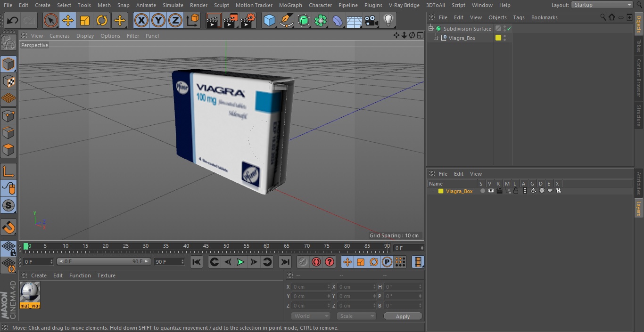The width and height of the screenshot is (644, 332).
Task: Add a Camera object
Action: pos(372,20)
